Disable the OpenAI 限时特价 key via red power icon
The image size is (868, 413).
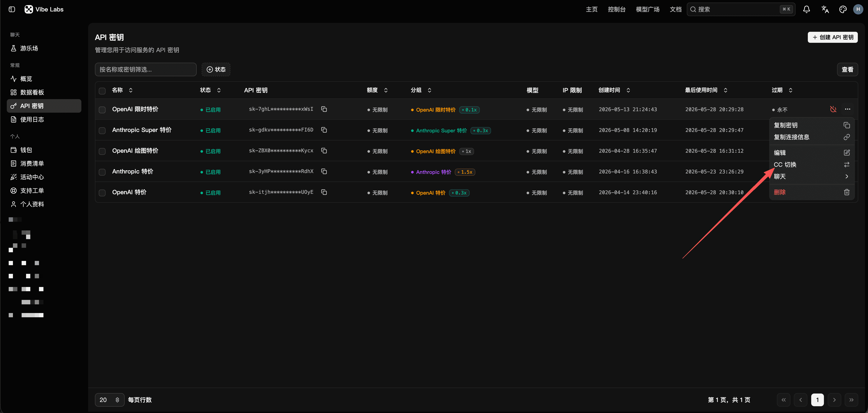click(x=833, y=109)
